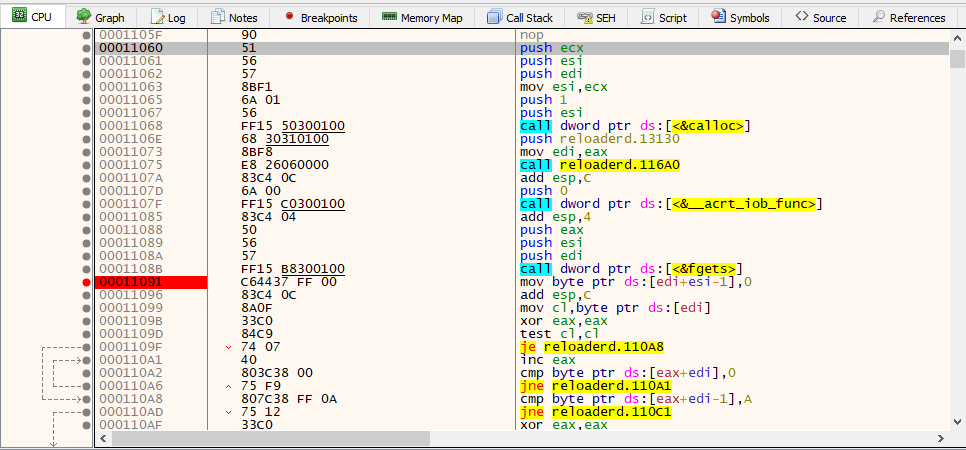Toggle breakpoint dot at address 00011068
The width and height of the screenshot is (966, 450).
[x=86, y=126]
